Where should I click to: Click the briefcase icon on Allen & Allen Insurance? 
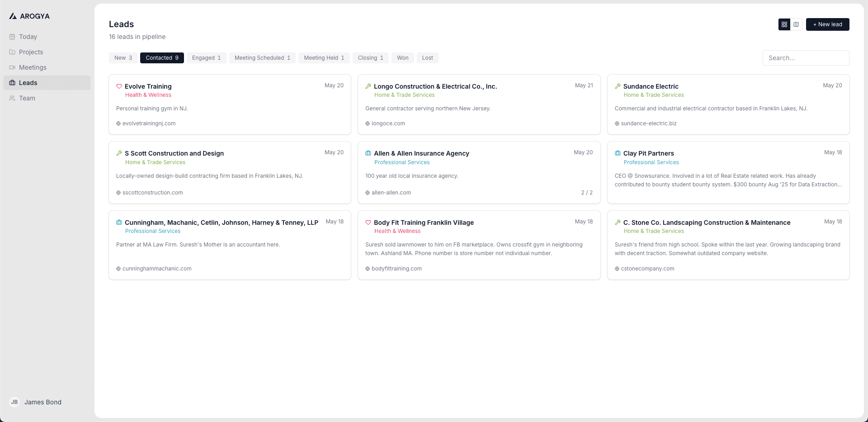[368, 153]
